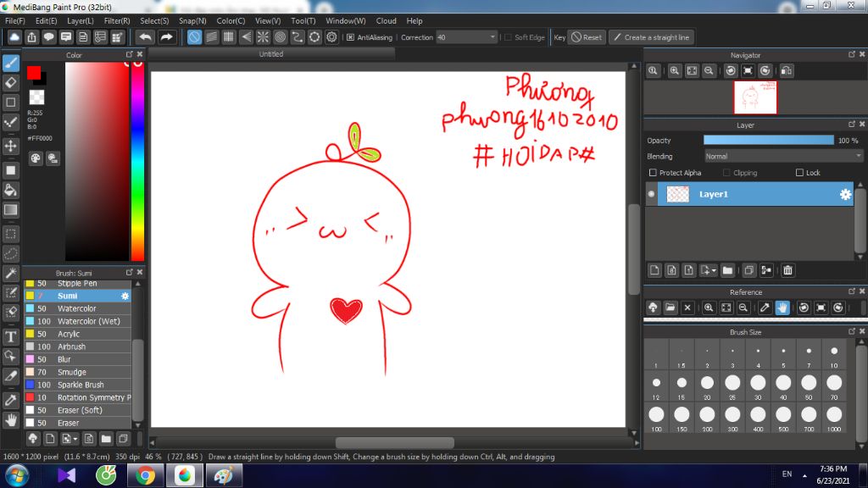Open image file in Reference panel
The image size is (868, 488).
670,308
